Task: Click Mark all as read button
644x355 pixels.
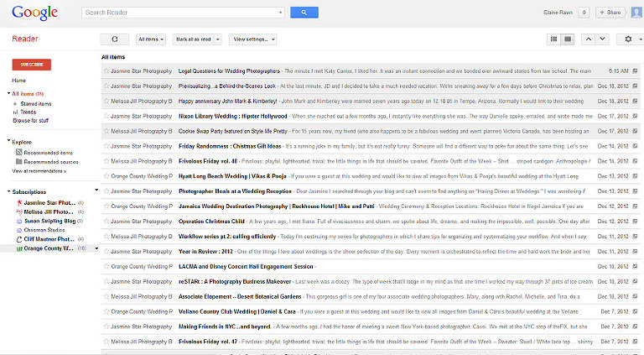Action: coord(194,39)
